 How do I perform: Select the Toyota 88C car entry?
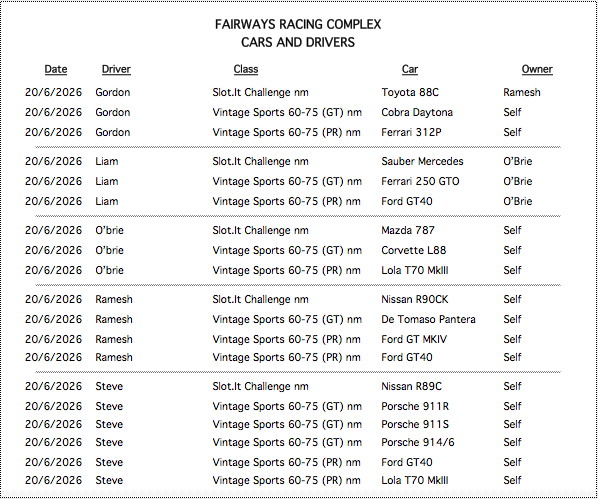410,92
